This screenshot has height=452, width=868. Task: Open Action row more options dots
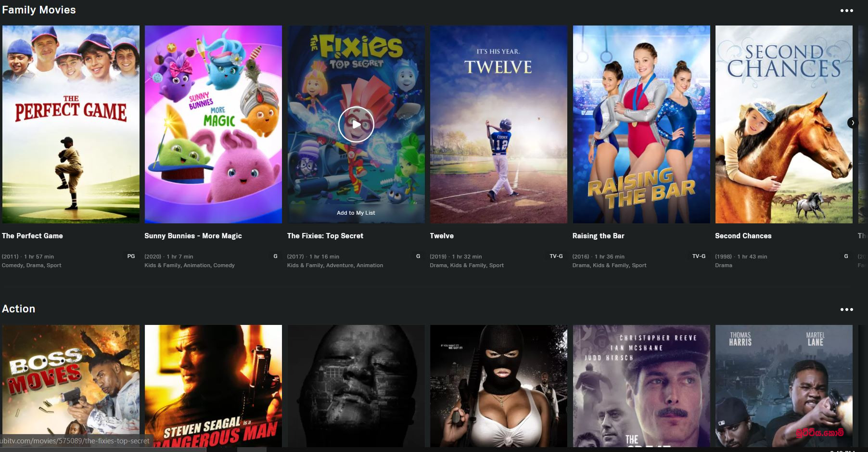pos(846,310)
